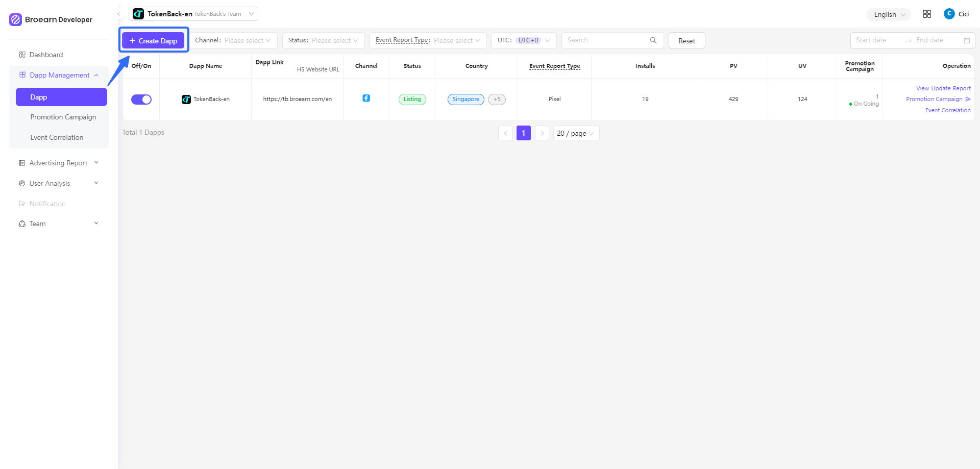Open the apps grid icon in header
980x469 pixels.
[x=927, y=14]
